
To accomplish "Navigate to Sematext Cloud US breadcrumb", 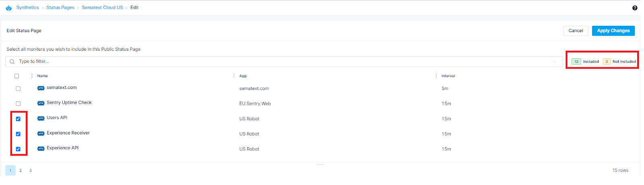I will point(102,8).
